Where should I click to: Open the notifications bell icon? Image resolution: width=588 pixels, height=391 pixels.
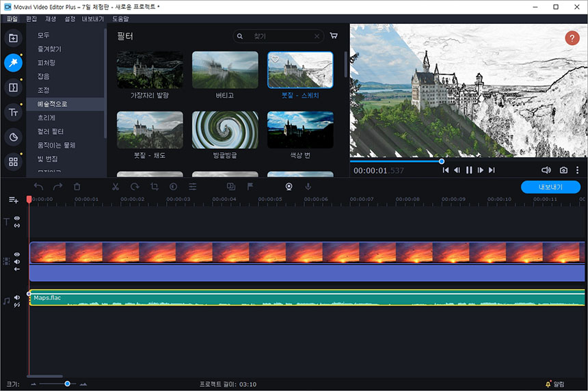tap(548, 384)
